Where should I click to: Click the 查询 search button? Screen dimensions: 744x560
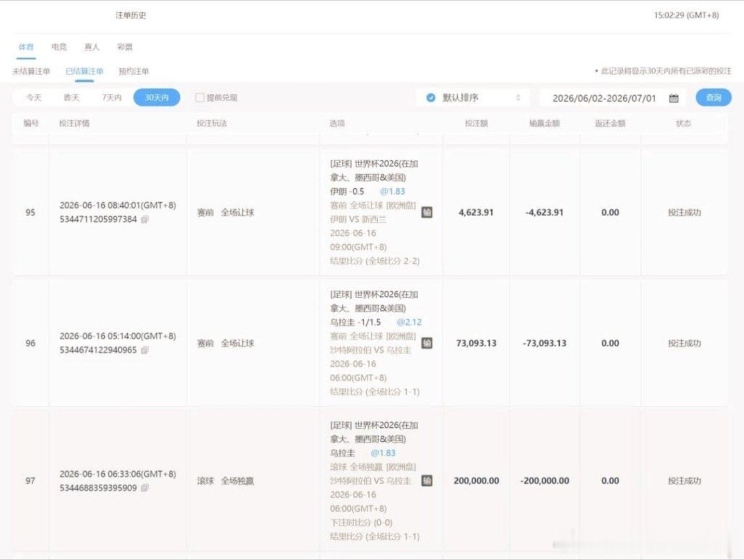click(x=713, y=97)
